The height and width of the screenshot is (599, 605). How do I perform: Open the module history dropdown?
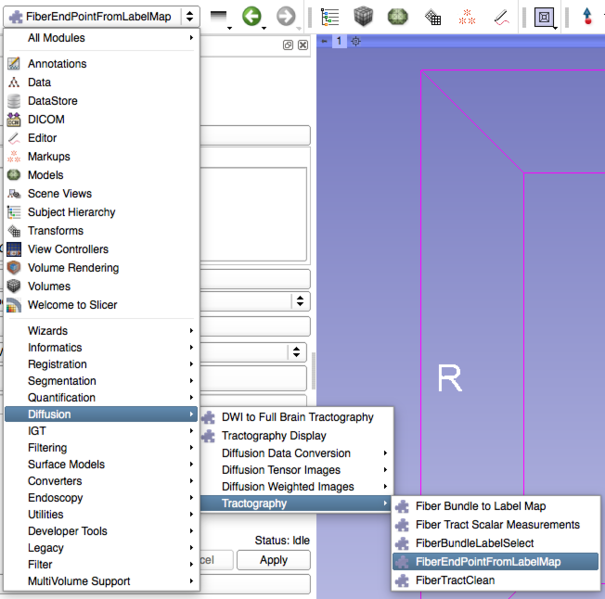pos(219,17)
